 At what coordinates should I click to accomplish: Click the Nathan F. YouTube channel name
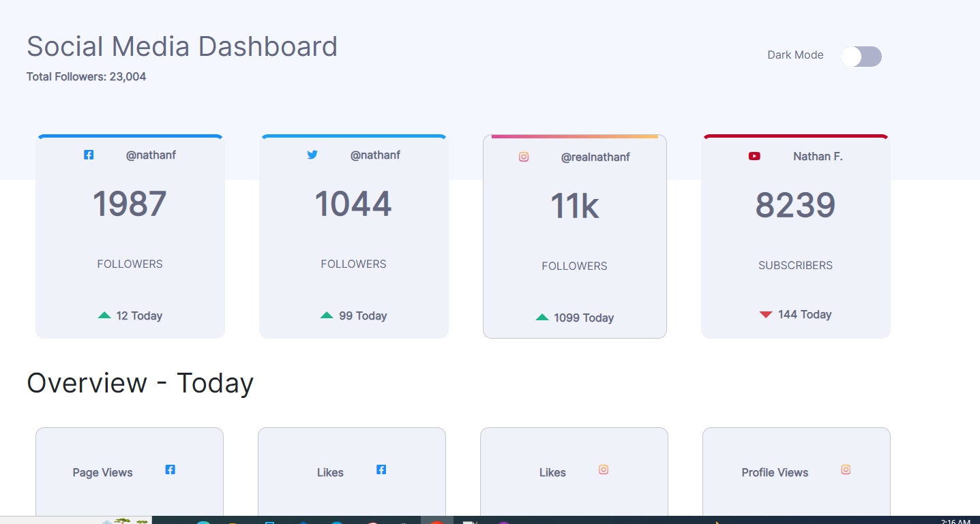pyautogui.click(x=818, y=155)
